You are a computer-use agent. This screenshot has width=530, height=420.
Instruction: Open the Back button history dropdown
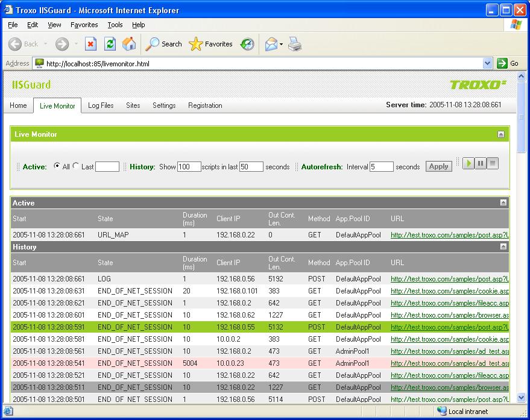coord(45,44)
